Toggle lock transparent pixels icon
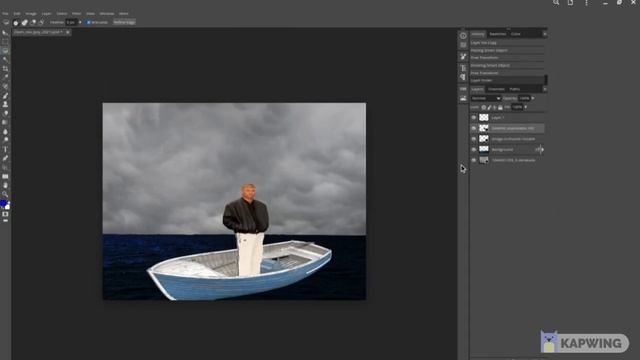 pyautogui.click(x=484, y=107)
